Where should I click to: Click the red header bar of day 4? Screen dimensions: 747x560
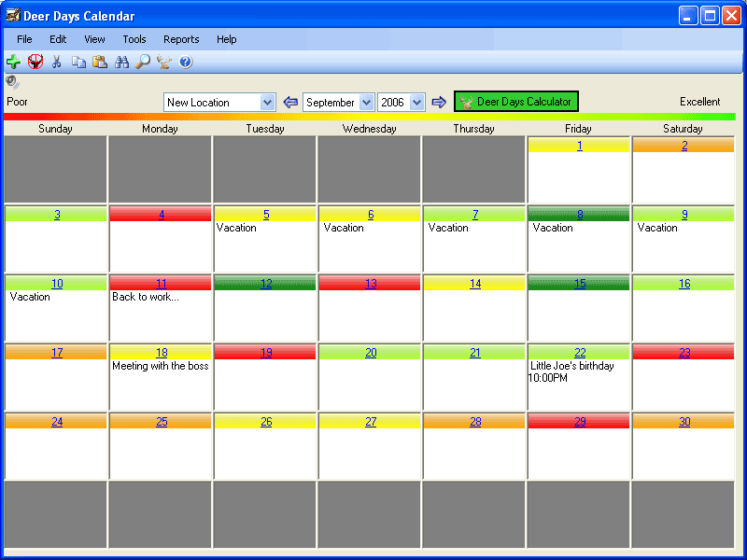pos(140,215)
